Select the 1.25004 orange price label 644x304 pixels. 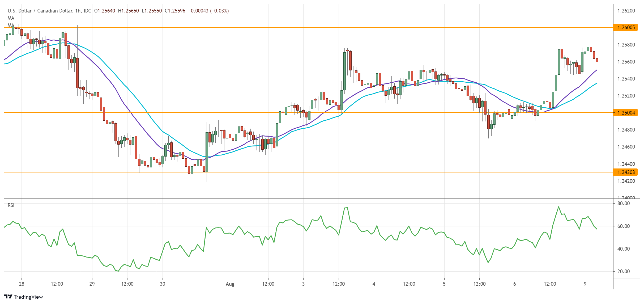click(626, 113)
